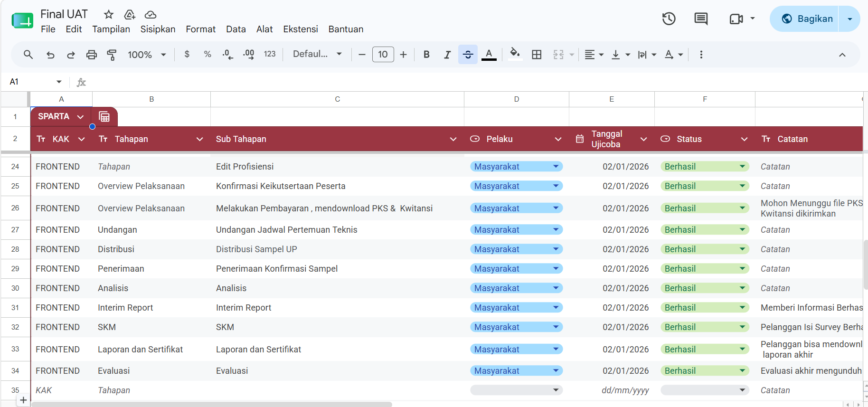The width and height of the screenshot is (868, 407).
Task: Increase font size with plus button
Action: [403, 55]
